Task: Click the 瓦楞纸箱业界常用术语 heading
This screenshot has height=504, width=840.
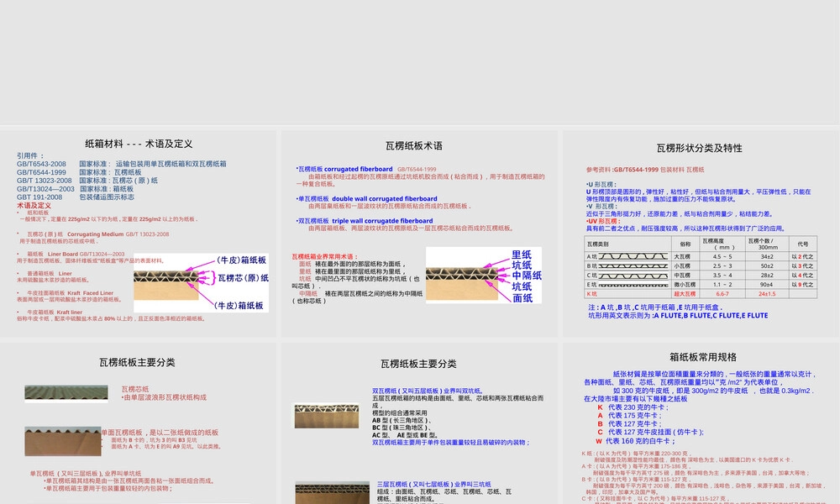Action: coord(324,256)
